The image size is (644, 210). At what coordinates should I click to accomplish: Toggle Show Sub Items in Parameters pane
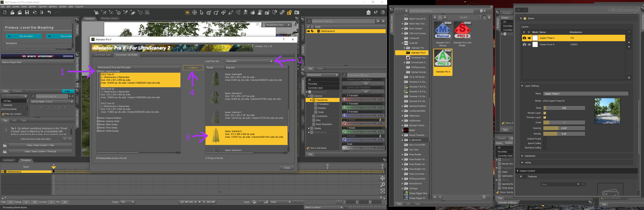308,148
